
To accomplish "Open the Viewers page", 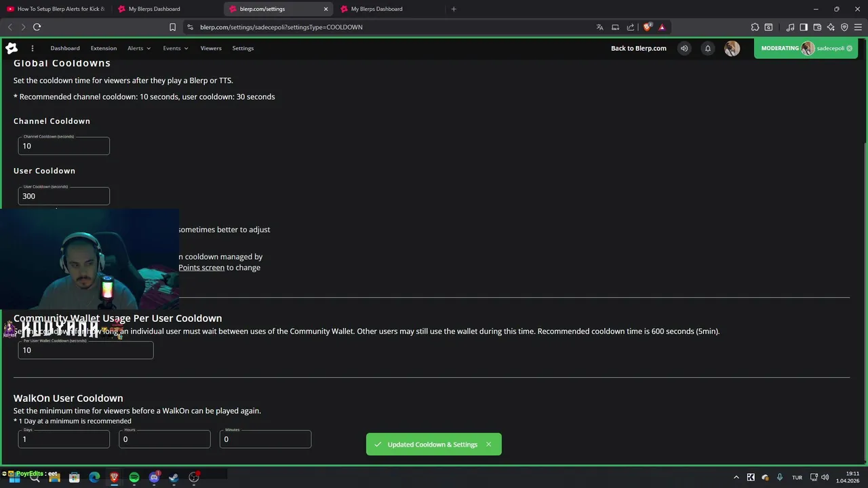I will coord(211,48).
